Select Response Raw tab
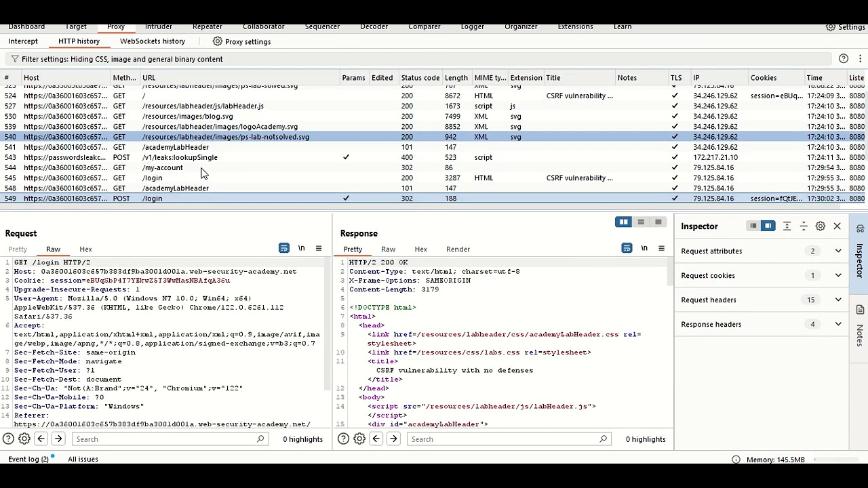Image resolution: width=868 pixels, height=488 pixels. click(388, 249)
